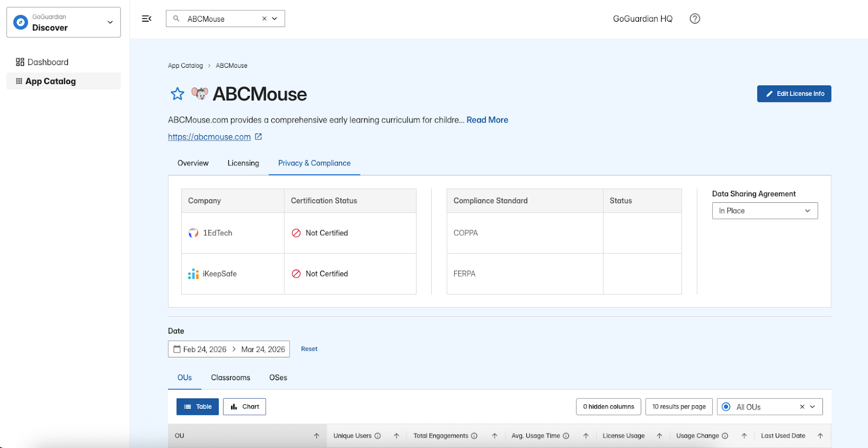868x448 pixels.
Task: Open the GoGuardian Discover product switcher
Action: click(63, 22)
